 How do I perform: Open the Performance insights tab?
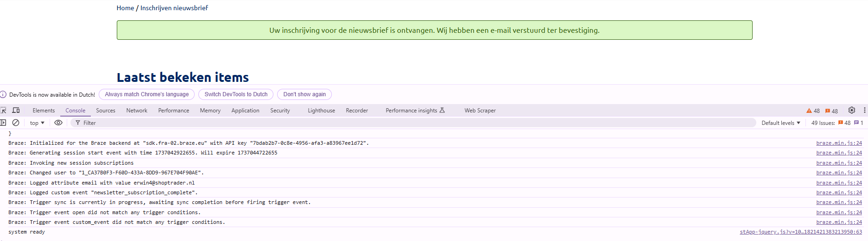(x=415, y=111)
